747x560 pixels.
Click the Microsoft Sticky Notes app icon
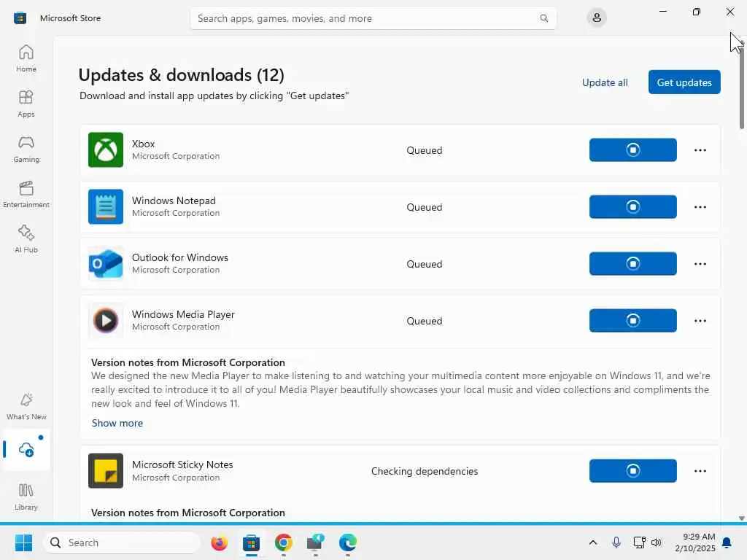(106, 471)
